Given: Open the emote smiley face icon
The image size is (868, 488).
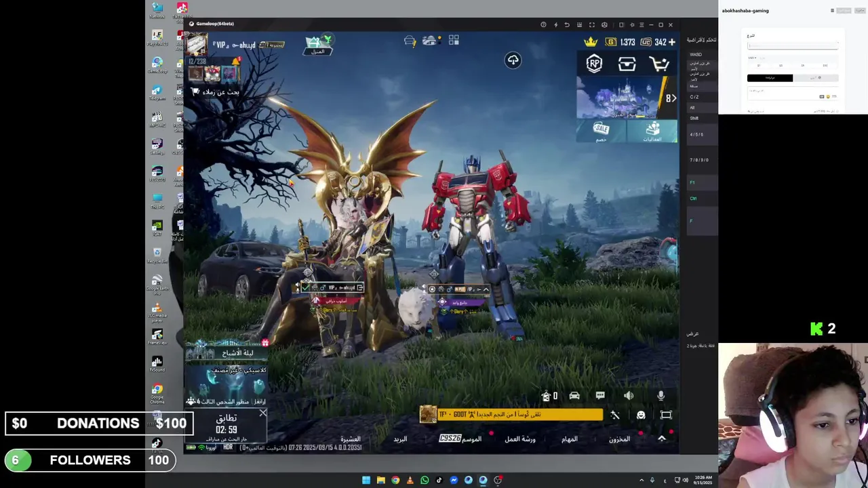Looking at the screenshot, I should pos(641,415).
